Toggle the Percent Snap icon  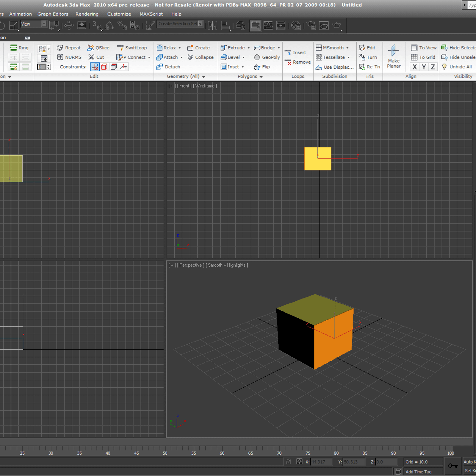[122, 25]
